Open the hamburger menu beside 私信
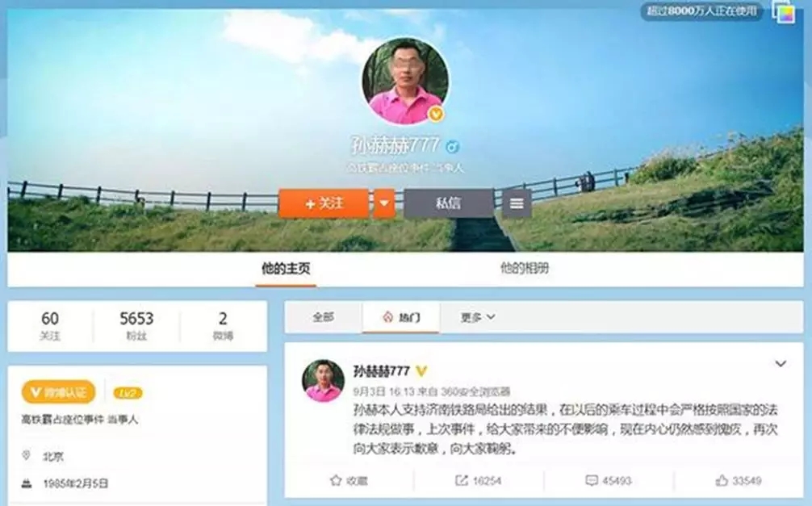This screenshot has width=812, height=506. coord(517,203)
